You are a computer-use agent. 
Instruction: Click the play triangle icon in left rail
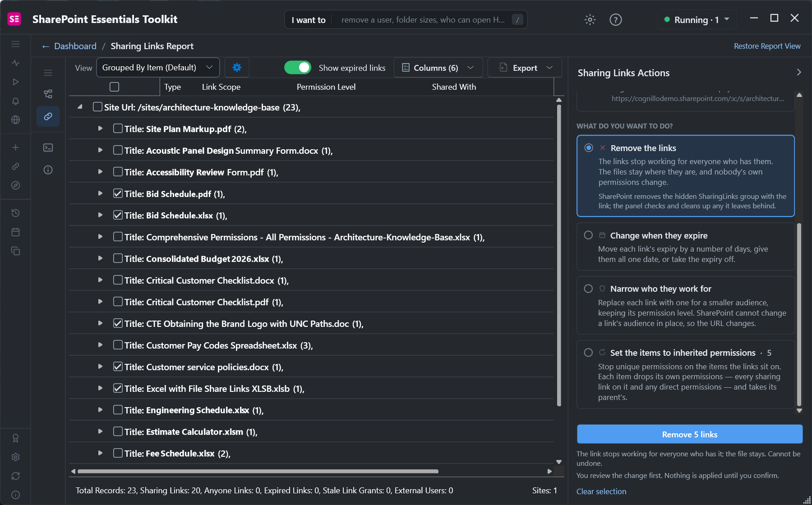tap(15, 82)
